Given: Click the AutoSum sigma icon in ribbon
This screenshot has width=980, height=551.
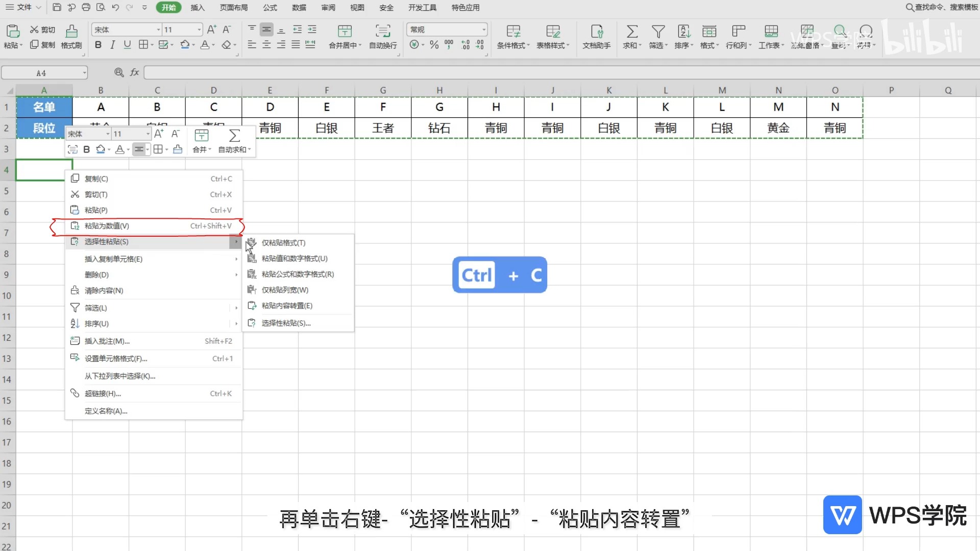Looking at the screenshot, I should pos(632,32).
